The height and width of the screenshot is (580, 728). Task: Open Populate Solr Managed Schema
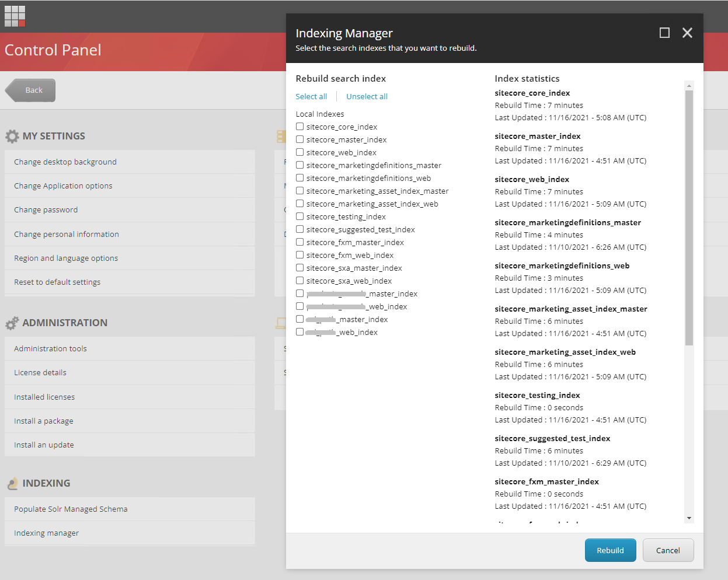(x=71, y=509)
